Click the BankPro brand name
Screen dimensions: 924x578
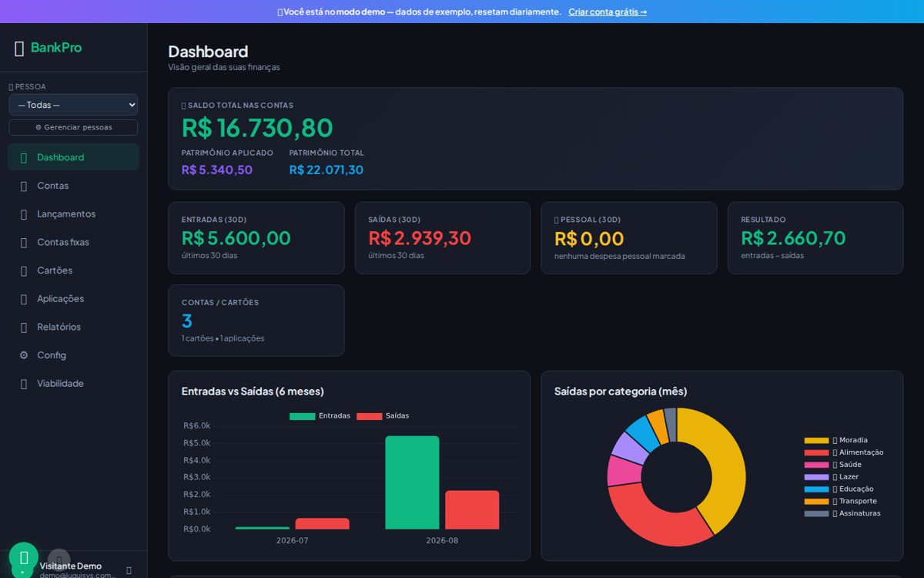[x=56, y=48]
